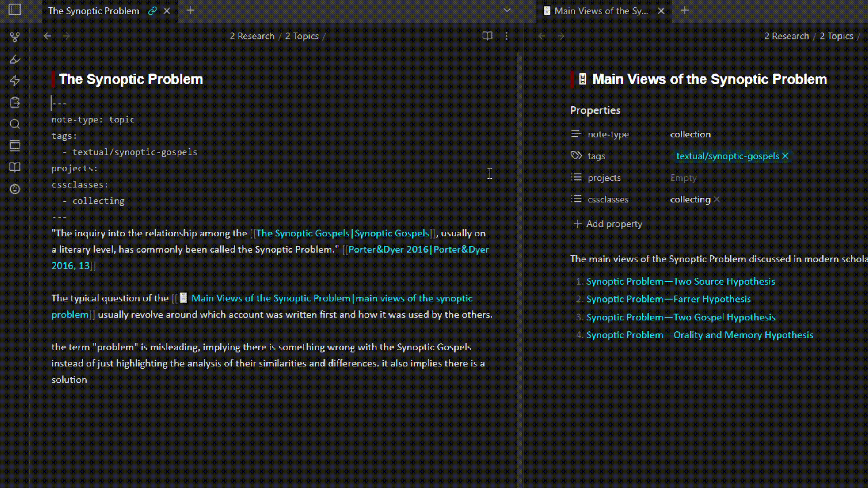The height and width of the screenshot is (488, 868).
Task: Open the graph view ribbon icon
Action: 15,37
